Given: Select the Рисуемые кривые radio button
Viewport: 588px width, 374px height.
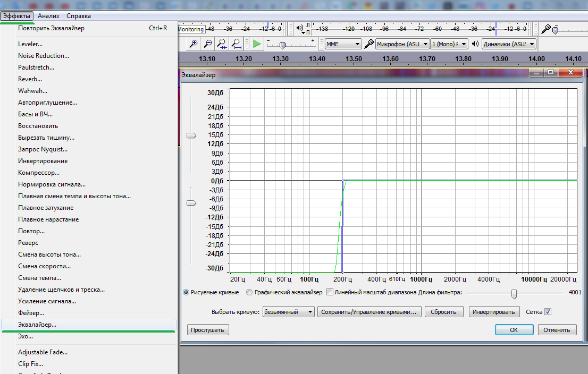Looking at the screenshot, I should [x=186, y=292].
